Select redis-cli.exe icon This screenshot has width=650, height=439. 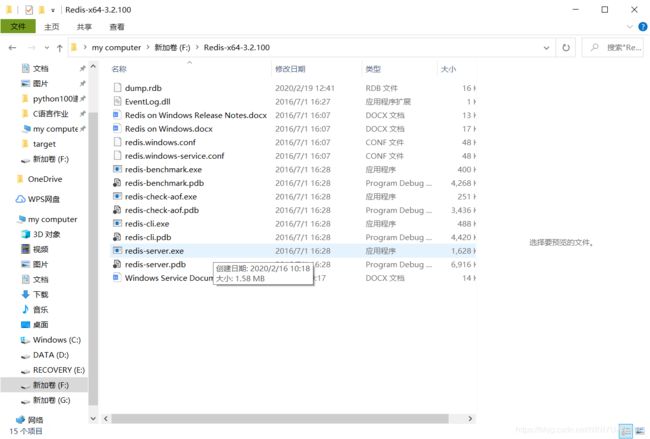[x=117, y=223]
